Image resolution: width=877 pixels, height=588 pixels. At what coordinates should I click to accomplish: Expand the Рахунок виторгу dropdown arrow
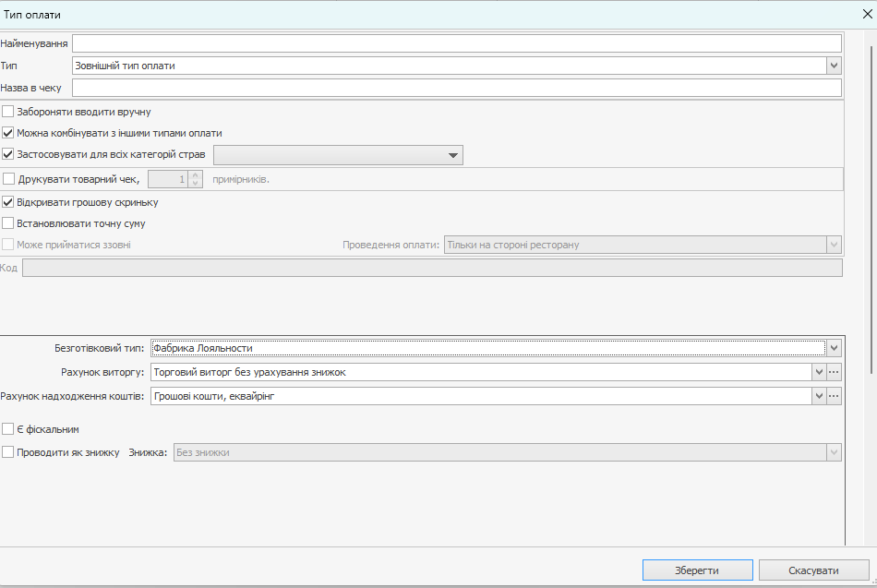[818, 372]
